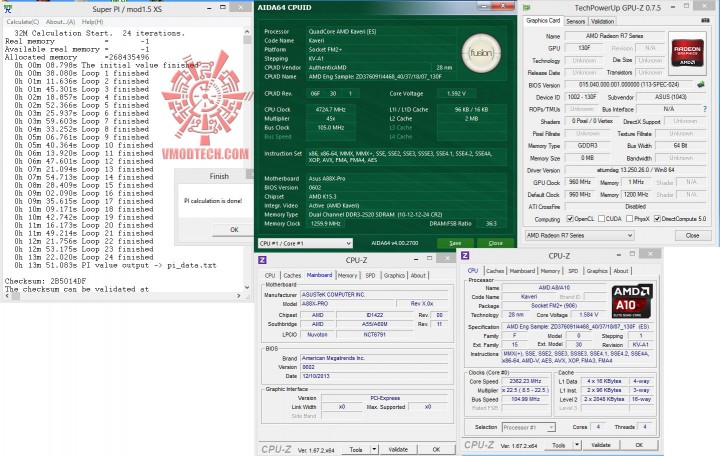Enable the CUDA checkbox

(601, 219)
